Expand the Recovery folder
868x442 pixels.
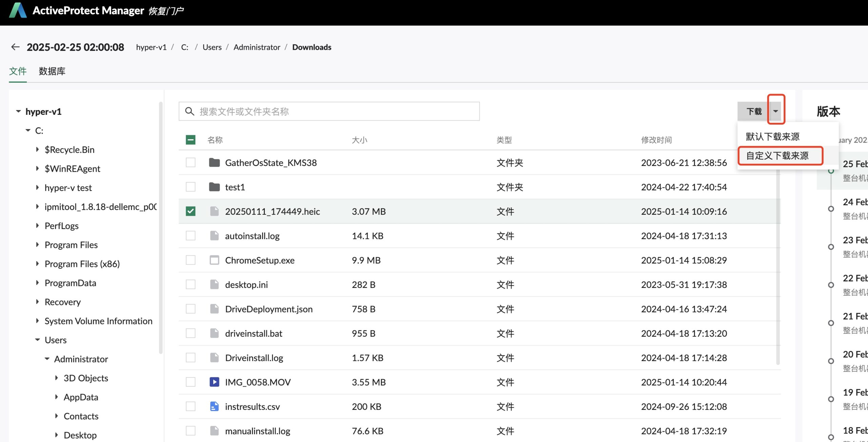click(x=37, y=302)
